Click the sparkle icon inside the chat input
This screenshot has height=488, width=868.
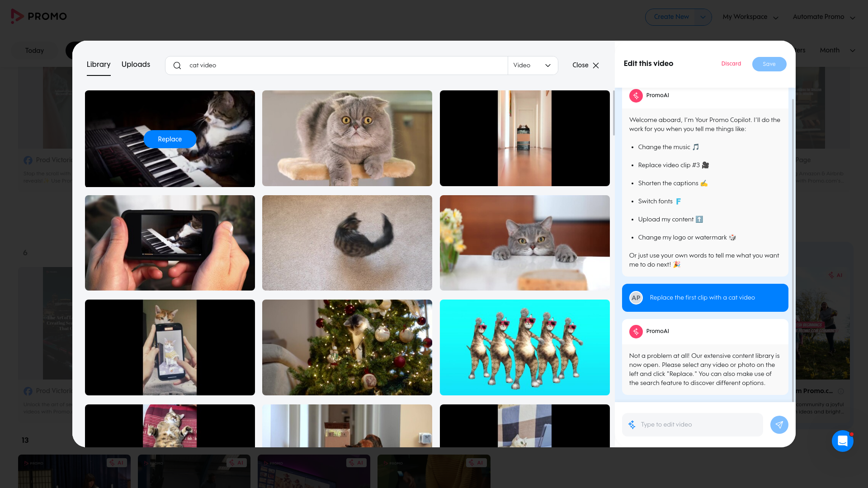tap(632, 425)
